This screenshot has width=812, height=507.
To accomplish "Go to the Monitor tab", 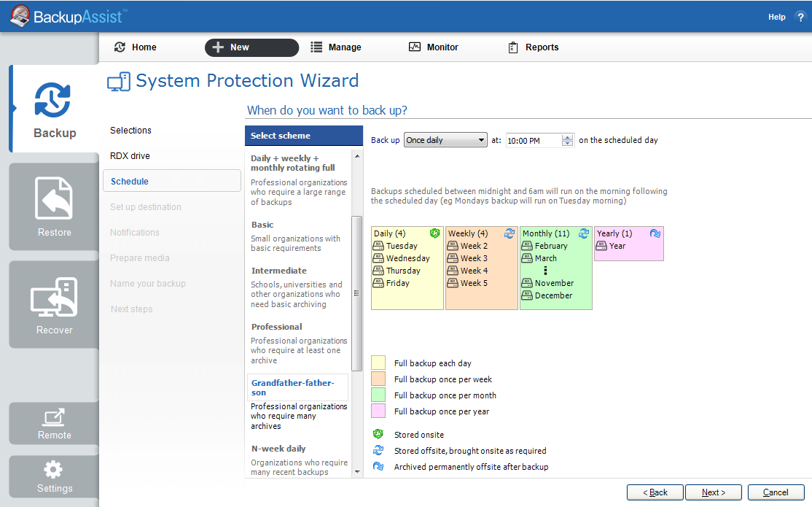I will pos(433,47).
